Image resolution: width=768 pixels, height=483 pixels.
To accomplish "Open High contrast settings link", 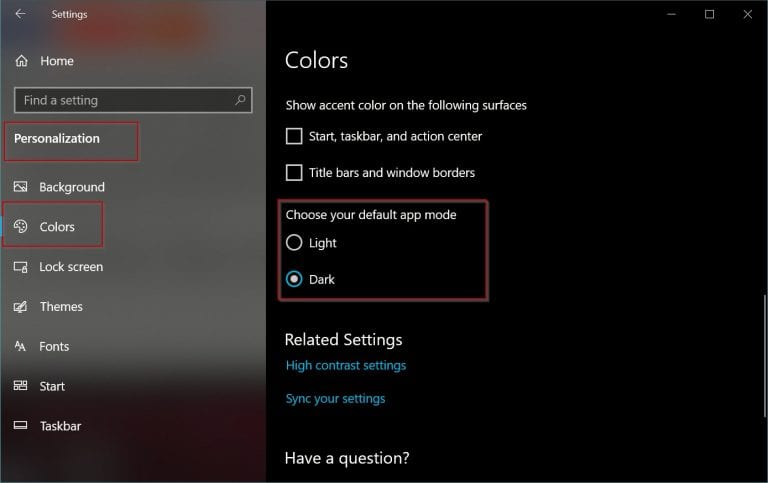I will point(346,365).
